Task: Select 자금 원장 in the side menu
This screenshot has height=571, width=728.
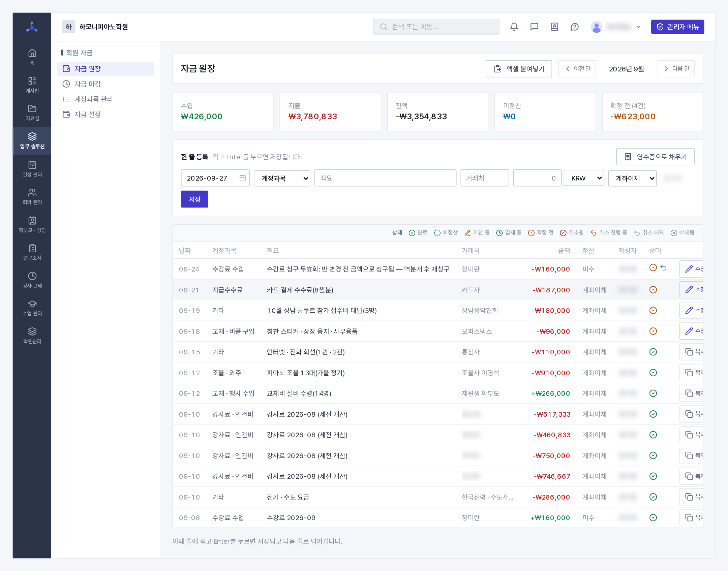Action: (105, 69)
